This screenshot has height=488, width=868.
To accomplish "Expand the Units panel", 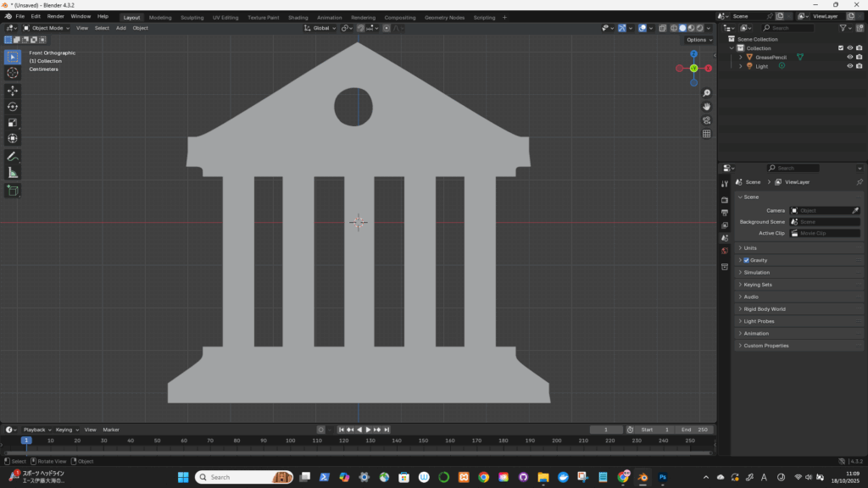I will (749, 248).
